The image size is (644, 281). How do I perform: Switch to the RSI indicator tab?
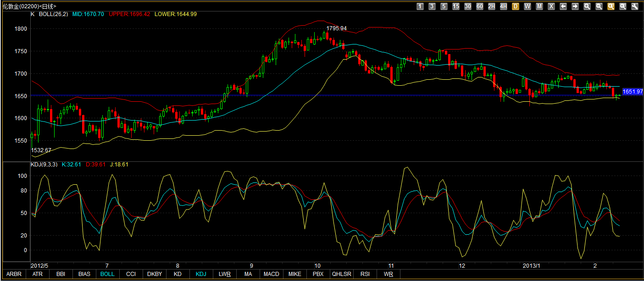(365, 274)
